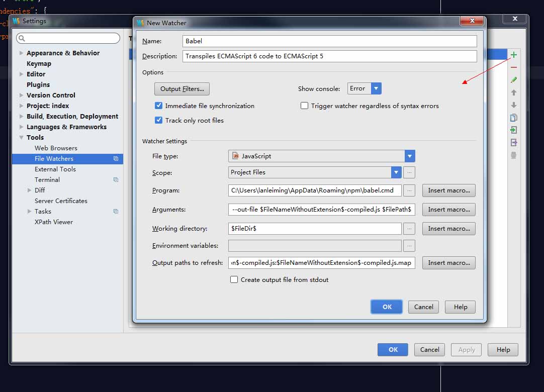Click the search magnifier icon in Settings
This screenshot has height=392, width=544.
[x=22, y=38]
